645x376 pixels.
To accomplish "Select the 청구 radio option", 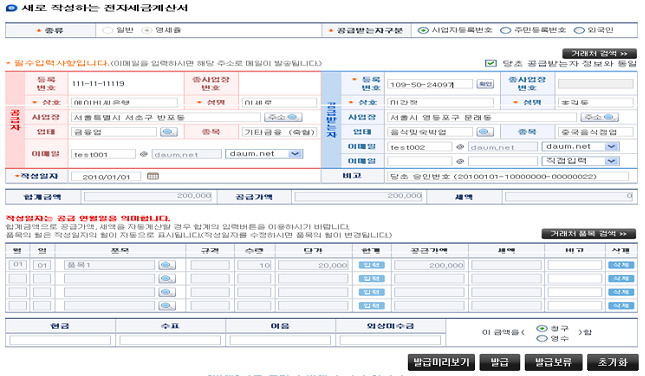I will point(542,328).
